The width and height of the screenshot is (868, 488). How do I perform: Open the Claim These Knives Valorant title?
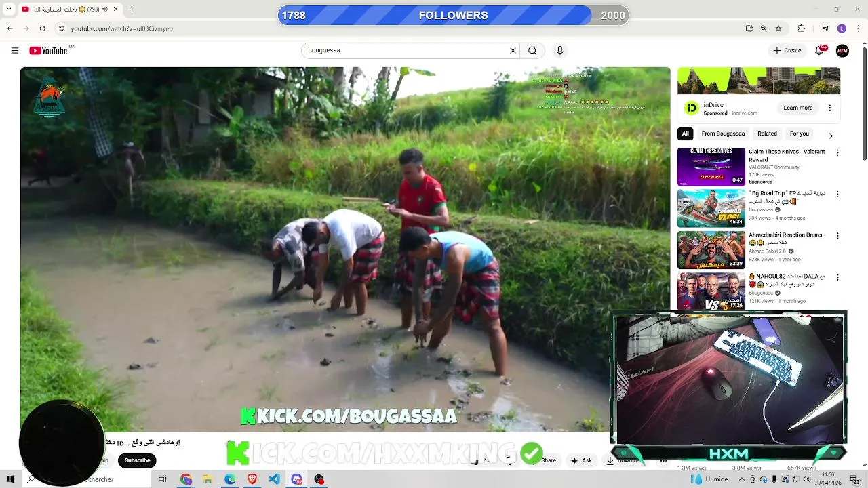coord(787,156)
